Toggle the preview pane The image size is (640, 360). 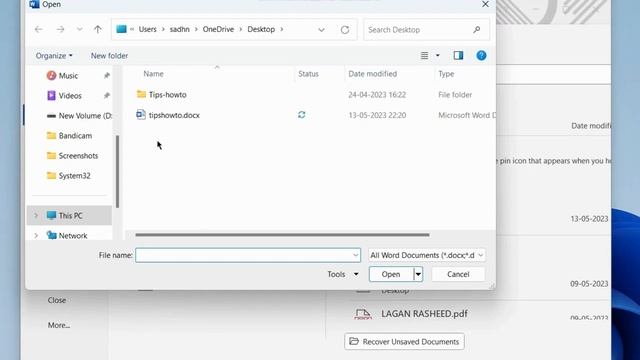point(458,56)
